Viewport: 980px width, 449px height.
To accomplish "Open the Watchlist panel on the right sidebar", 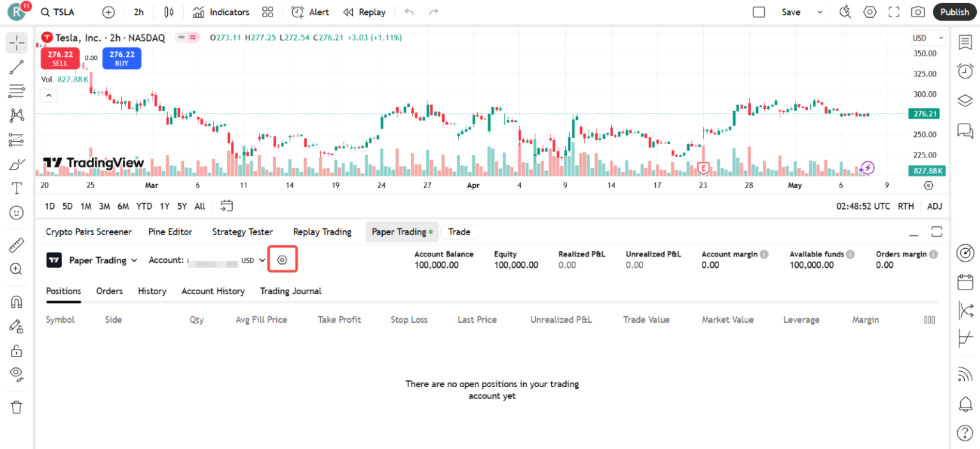I will 965,42.
